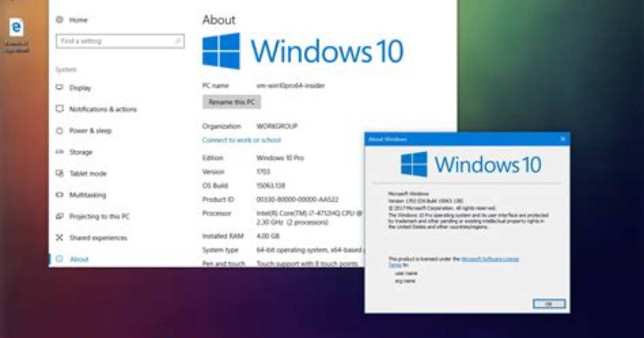Click the Version 1703 value
The height and width of the screenshot is (338, 644).
(x=263, y=172)
